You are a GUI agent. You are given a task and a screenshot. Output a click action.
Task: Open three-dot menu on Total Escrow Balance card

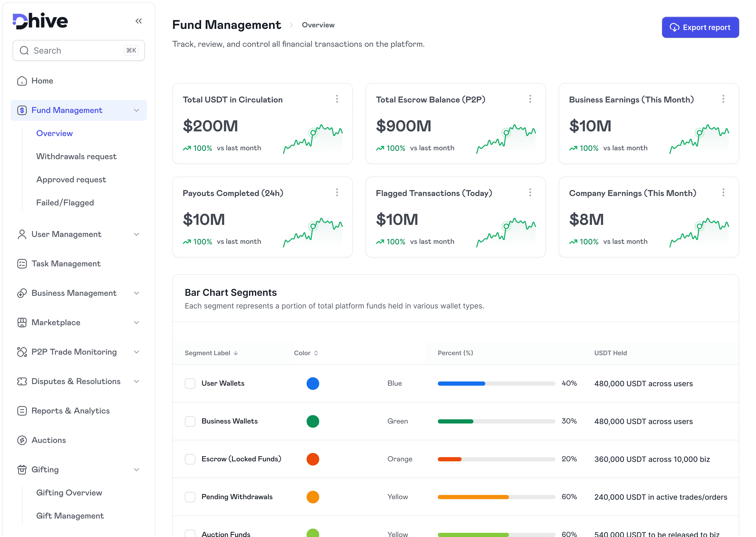click(530, 99)
